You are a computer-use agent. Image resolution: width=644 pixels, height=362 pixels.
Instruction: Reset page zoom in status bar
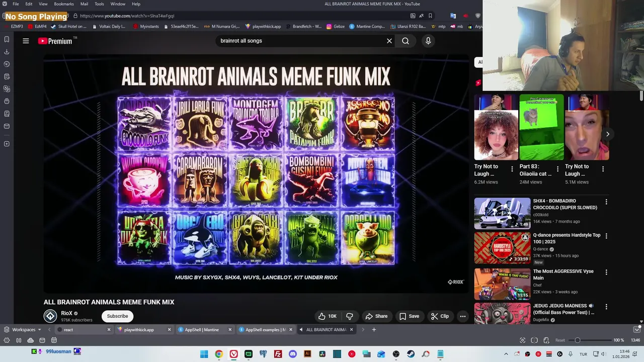pos(560,340)
